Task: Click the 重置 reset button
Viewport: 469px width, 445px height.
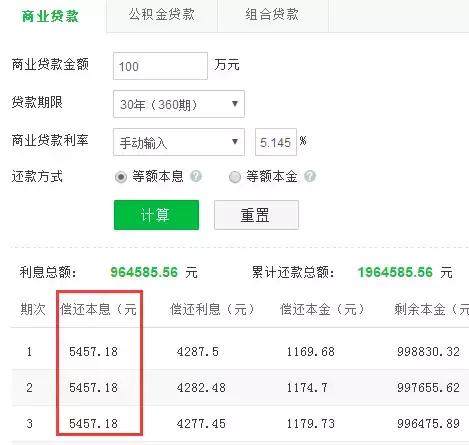Action: pos(256,215)
